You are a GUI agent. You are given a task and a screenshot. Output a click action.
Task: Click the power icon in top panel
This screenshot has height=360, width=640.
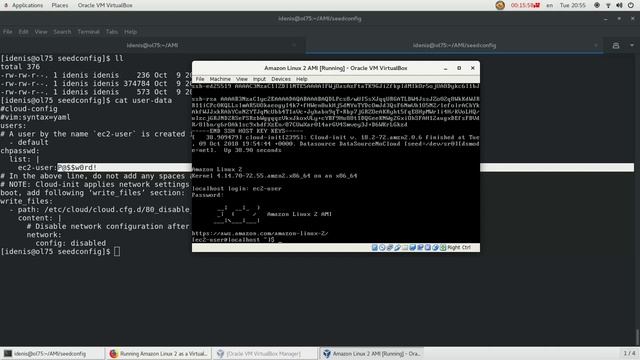tap(631, 5)
